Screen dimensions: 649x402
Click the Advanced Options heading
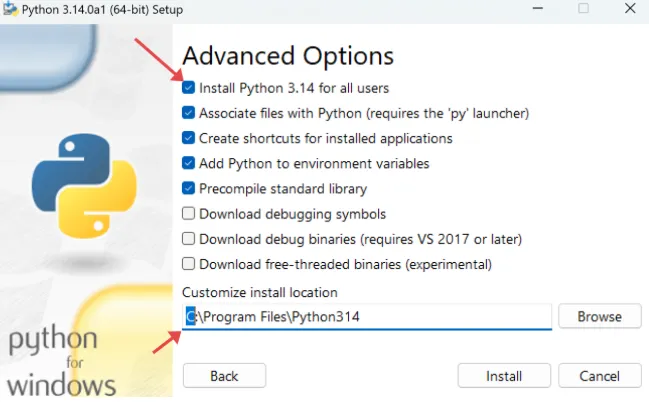coord(288,55)
